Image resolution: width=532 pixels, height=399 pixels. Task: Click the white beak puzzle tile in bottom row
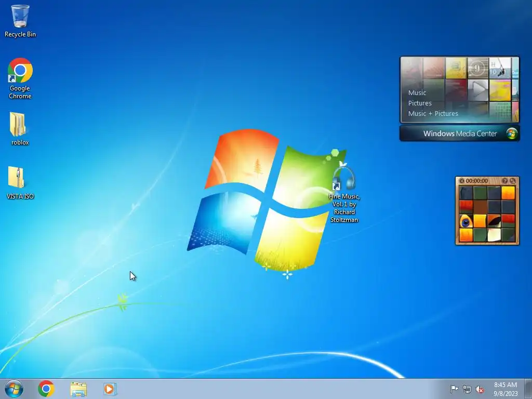click(x=494, y=235)
